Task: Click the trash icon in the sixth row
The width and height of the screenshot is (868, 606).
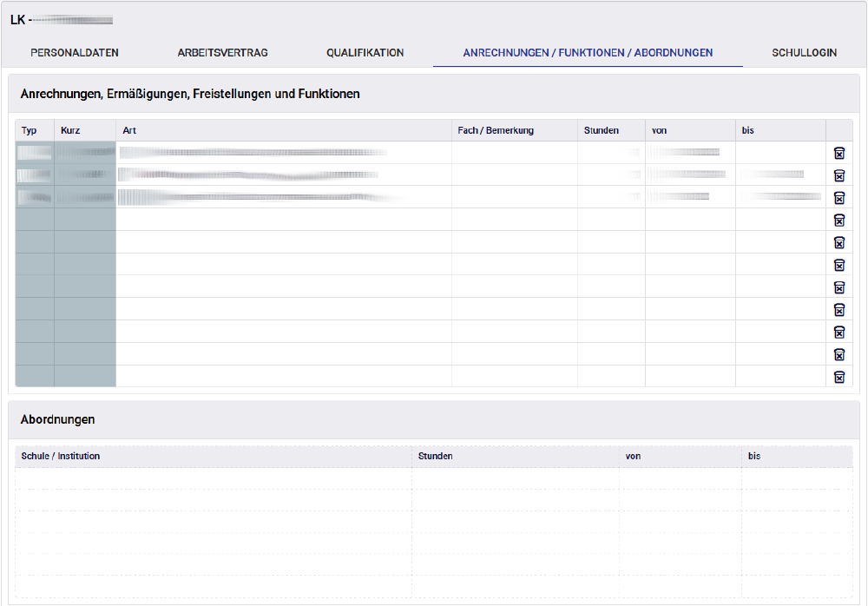Action: pyautogui.click(x=838, y=265)
